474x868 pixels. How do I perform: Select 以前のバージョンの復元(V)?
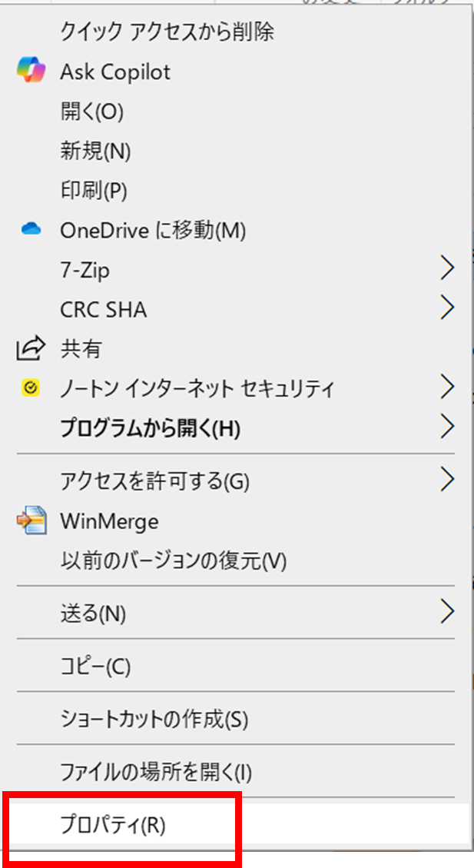(x=173, y=560)
